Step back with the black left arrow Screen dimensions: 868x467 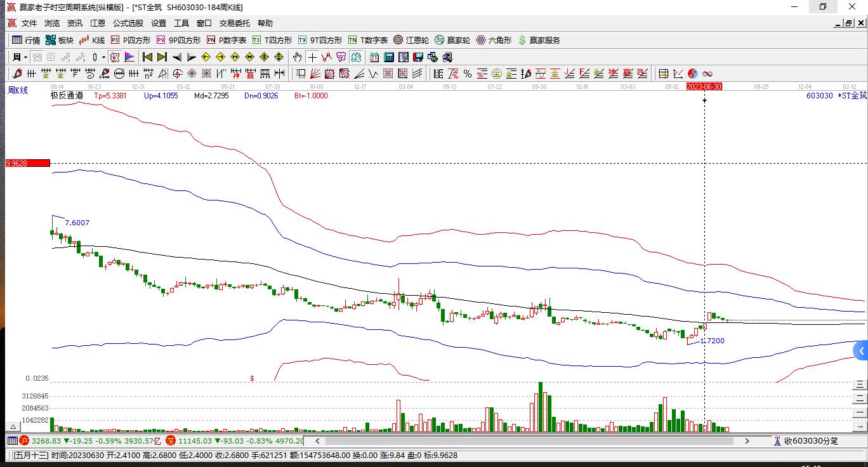(177, 57)
